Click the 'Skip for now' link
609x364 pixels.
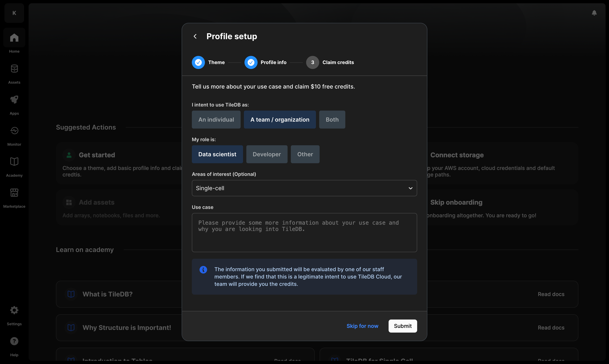coord(362,326)
